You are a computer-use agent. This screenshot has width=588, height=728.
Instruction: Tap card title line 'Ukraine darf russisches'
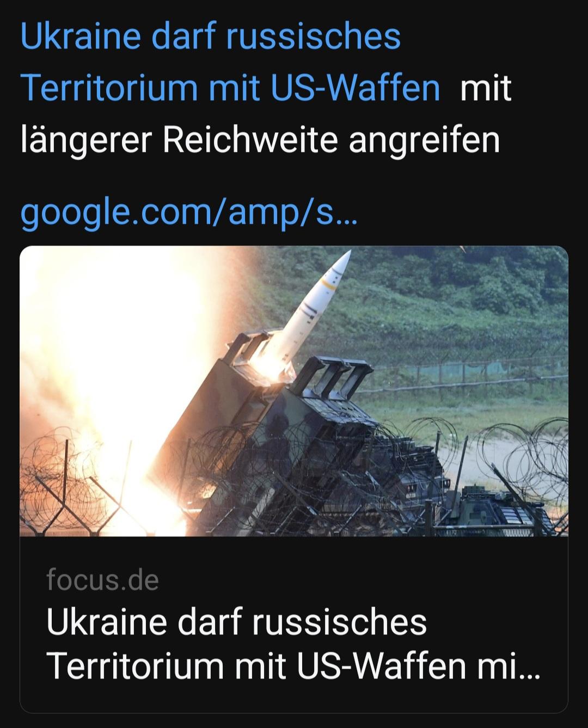tap(236, 622)
